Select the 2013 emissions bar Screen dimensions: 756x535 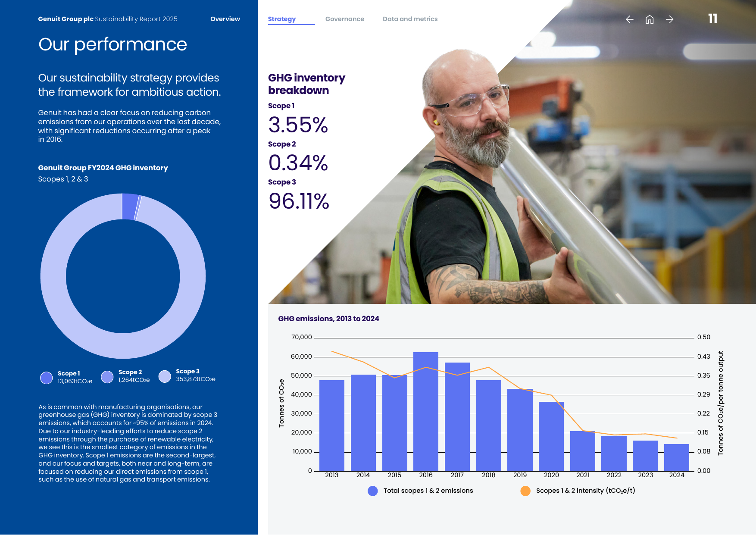332,425
